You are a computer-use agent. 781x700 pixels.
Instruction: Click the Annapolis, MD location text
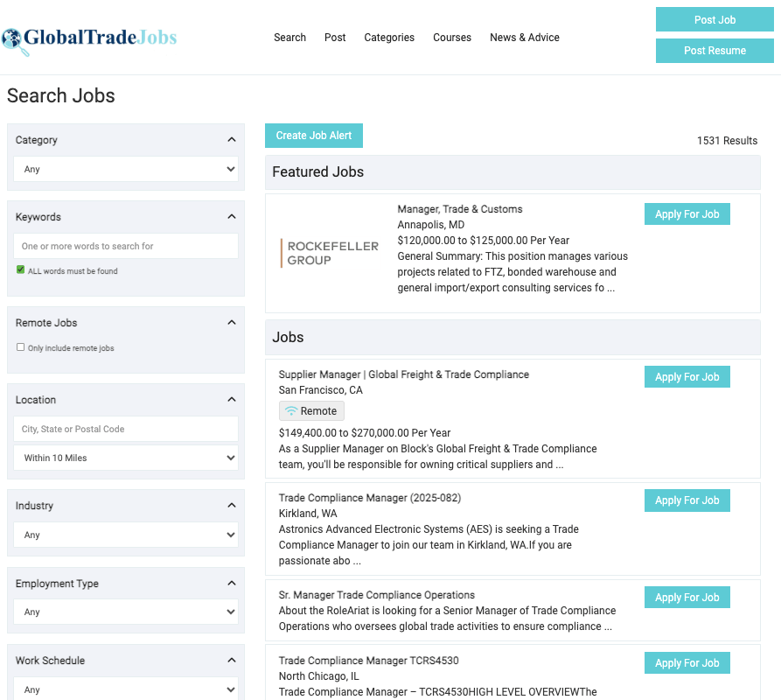pos(431,225)
